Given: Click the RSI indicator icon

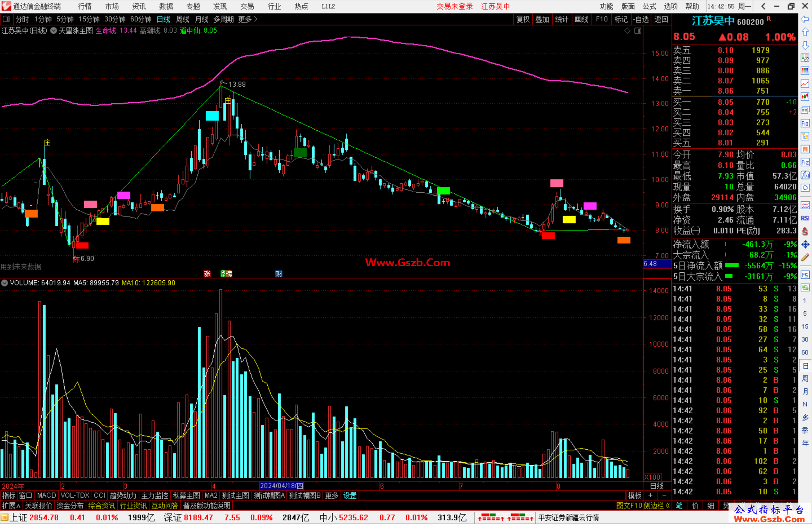Looking at the screenshot, I should (805, 218).
